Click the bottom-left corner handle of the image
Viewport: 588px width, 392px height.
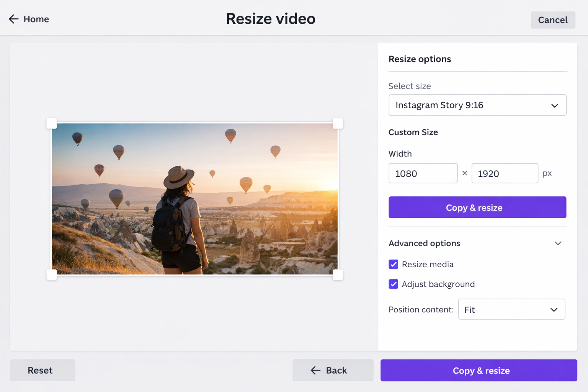pos(52,274)
